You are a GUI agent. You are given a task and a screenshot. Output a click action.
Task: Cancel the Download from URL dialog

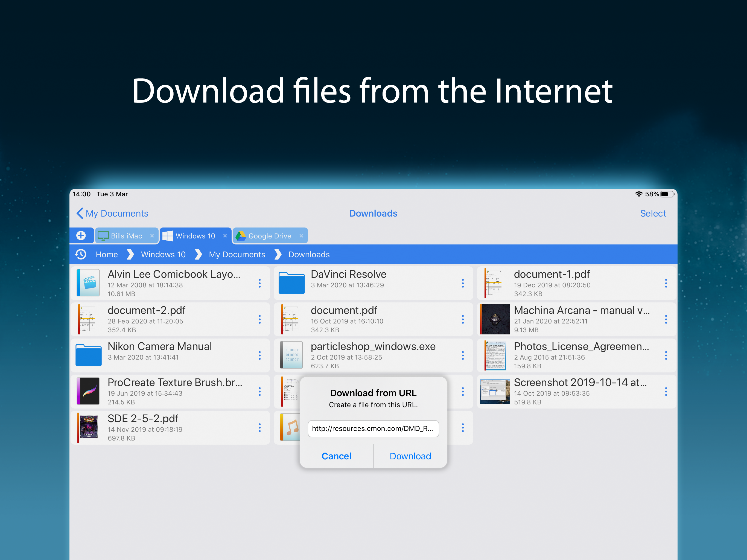point(336,456)
